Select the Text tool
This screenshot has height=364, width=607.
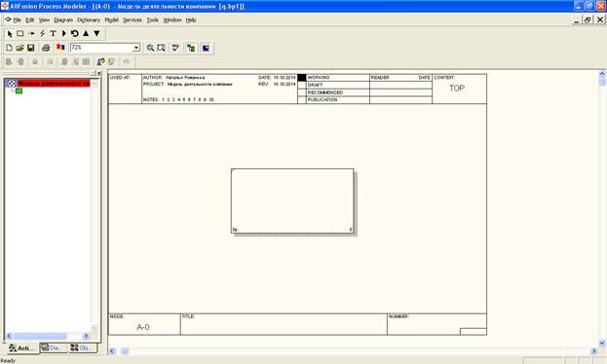pos(53,34)
